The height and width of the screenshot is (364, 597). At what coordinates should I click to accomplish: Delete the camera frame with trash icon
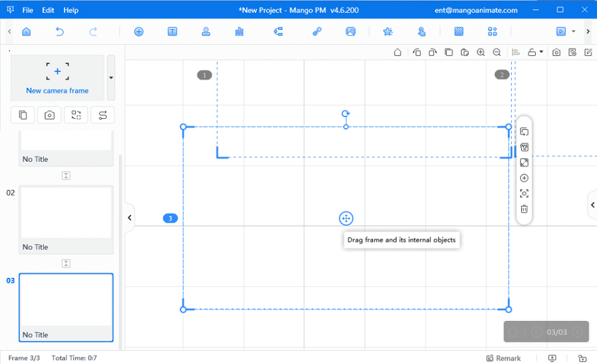(524, 208)
